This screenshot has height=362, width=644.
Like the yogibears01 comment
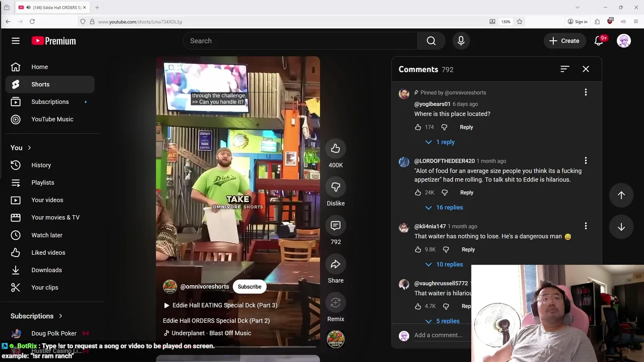coord(418,127)
